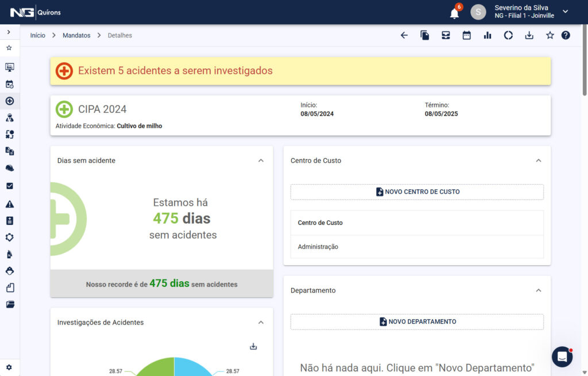
Task: Expand the left sidebar with the arrow
Action: click(x=9, y=32)
